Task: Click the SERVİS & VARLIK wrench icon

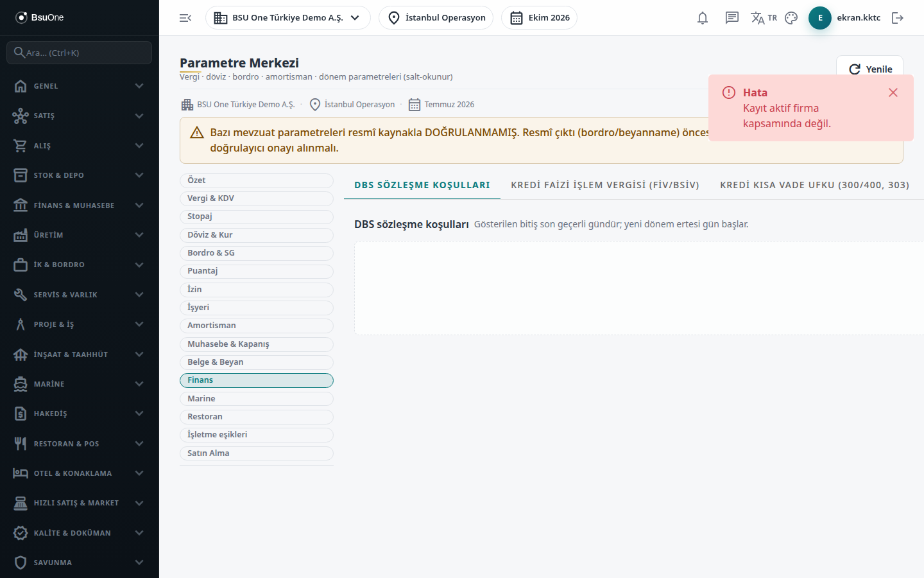Action: coord(21,295)
